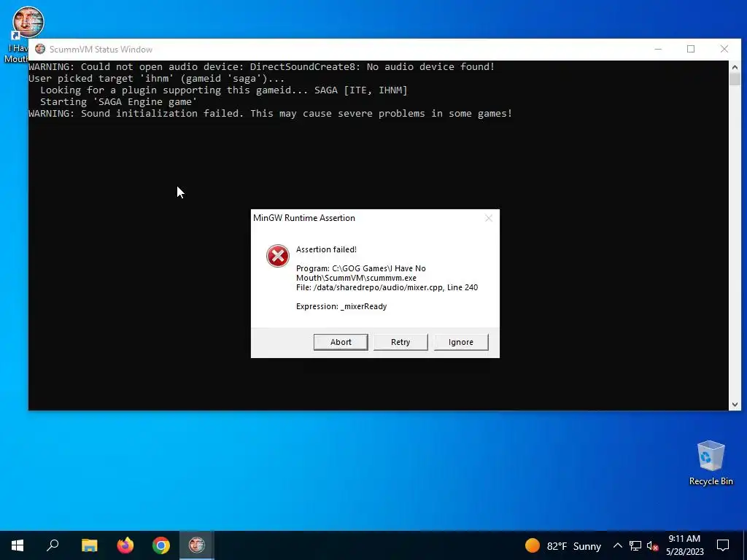
Task: Minimize the ScummVM Status Window
Action: [658, 49]
